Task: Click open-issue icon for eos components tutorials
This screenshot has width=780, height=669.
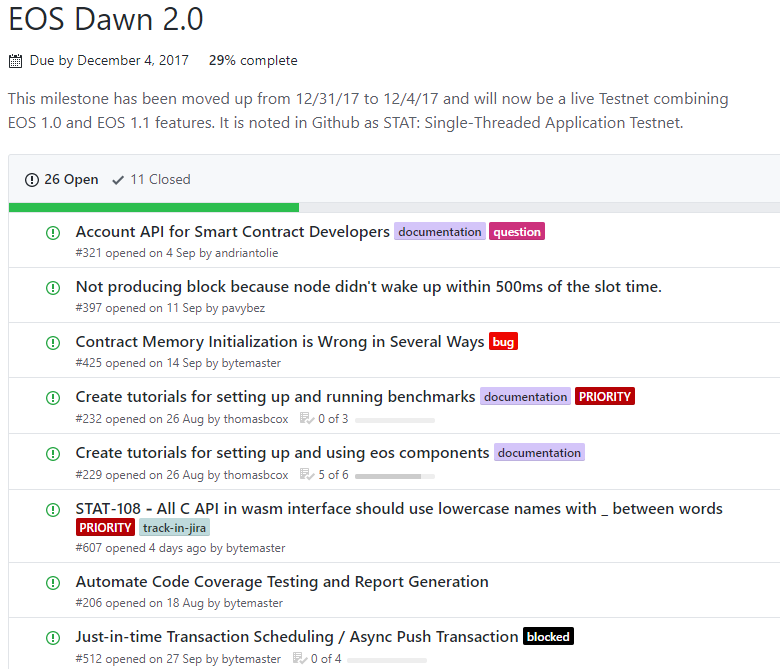Action: pyautogui.click(x=53, y=454)
